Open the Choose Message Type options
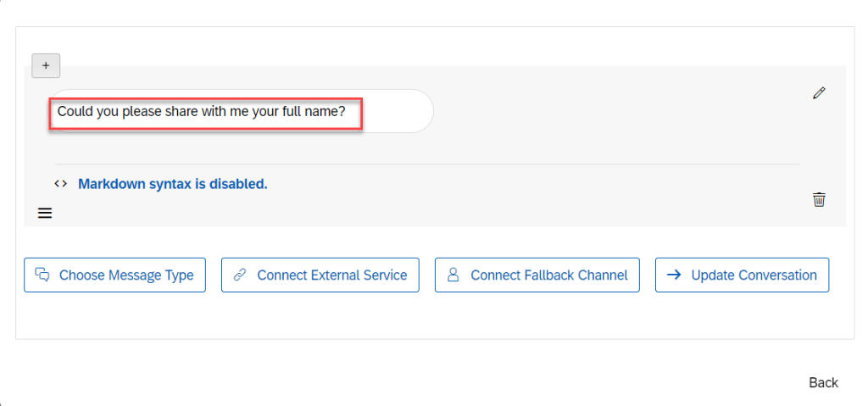Image resolution: width=868 pixels, height=406 pixels. pyautogui.click(x=114, y=275)
